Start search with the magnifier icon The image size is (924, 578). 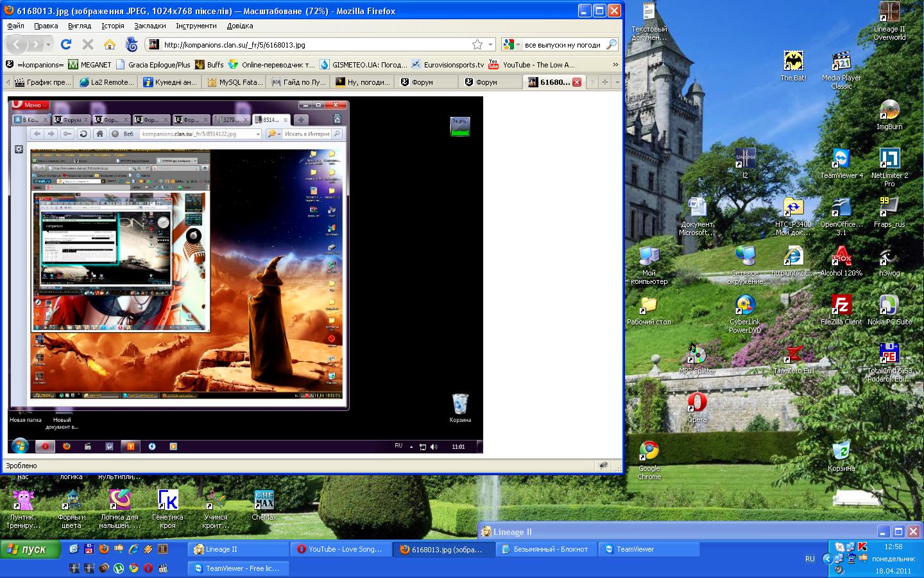[612, 44]
